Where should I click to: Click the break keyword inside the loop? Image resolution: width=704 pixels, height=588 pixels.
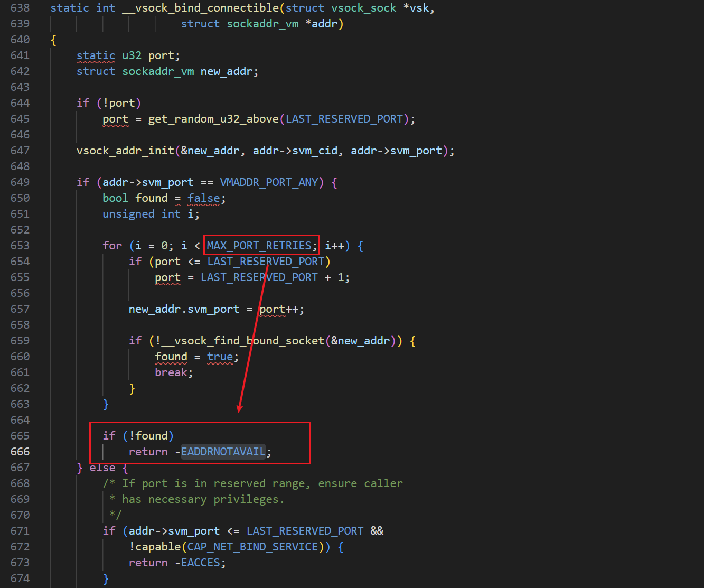[174, 372]
